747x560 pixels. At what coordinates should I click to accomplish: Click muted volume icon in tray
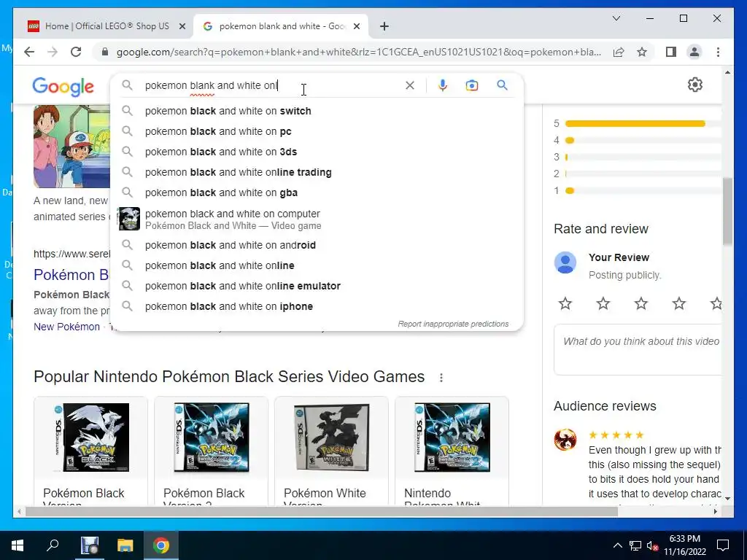(653, 545)
